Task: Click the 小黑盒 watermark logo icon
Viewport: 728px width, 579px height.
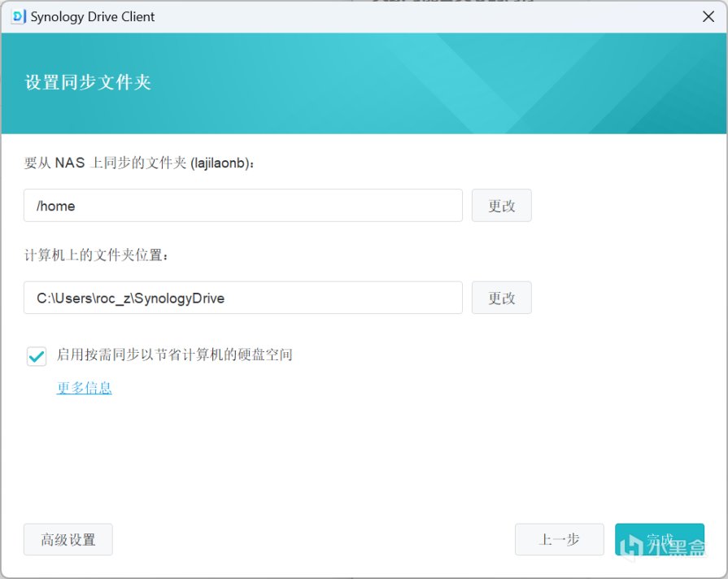Action: (x=631, y=545)
